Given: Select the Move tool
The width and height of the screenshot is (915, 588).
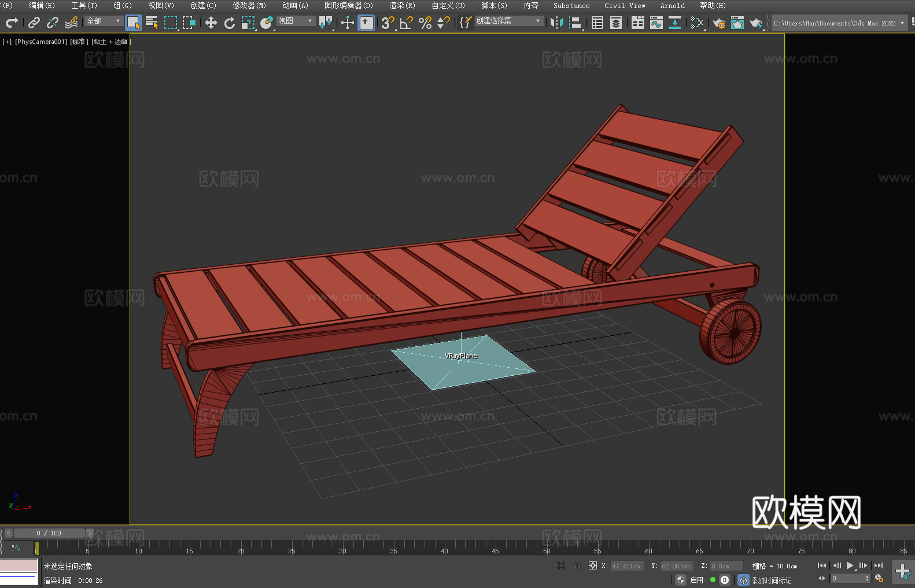Looking at the screenshot, I should click(x=211, y=23).
